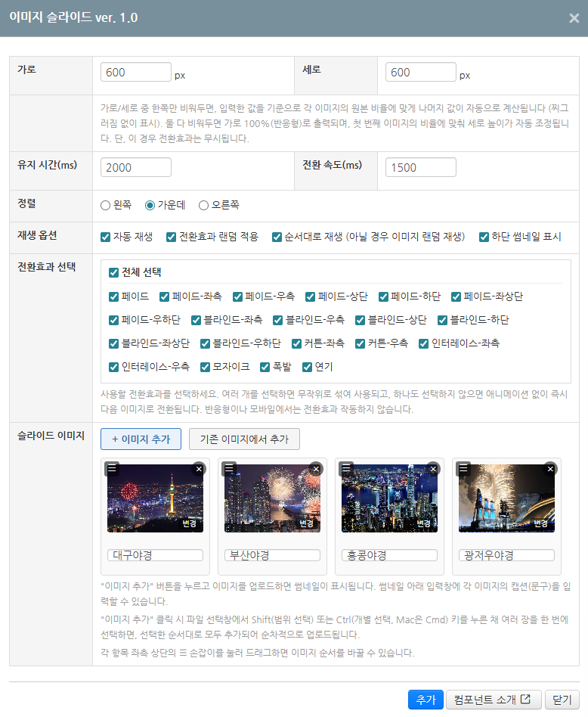Select 왼쪽 alignment radio button
Viewport: 588px width, 717px height.
[x=106, y=205]
